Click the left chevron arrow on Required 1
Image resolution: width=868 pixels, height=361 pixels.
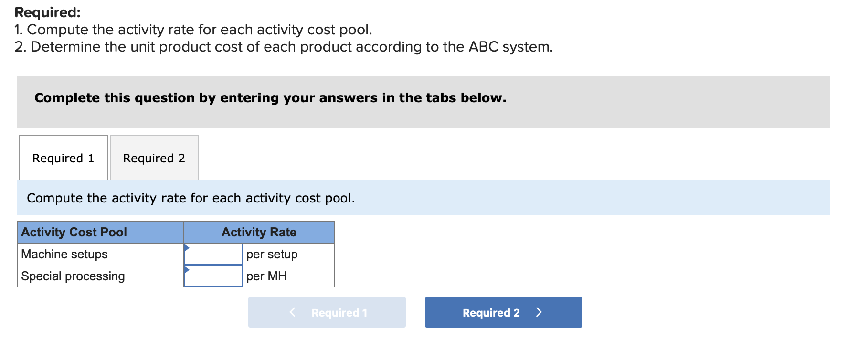click(293, 312)
